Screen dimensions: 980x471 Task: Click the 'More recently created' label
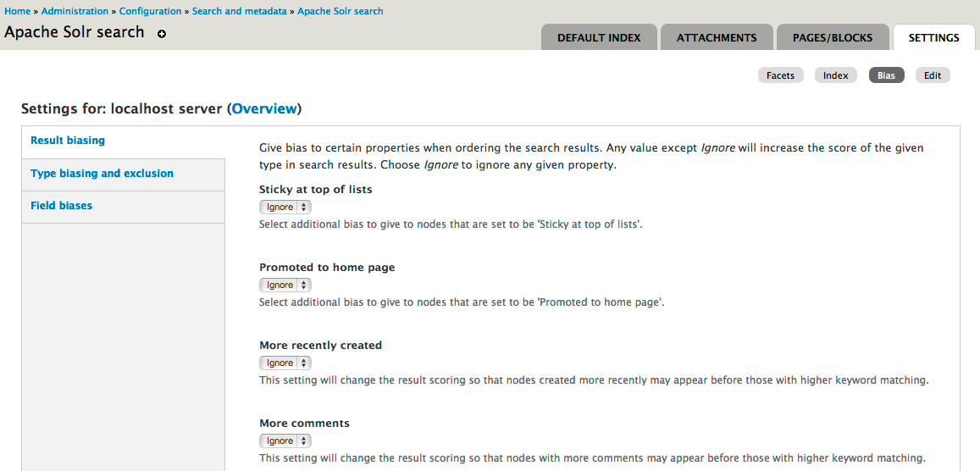321,346
